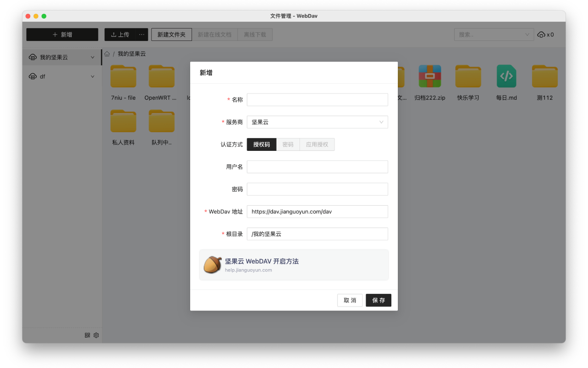588x368 pixels.
Task: Open the settings gear in sidebar
Action: pyautogui.click(x=96, y=335)
